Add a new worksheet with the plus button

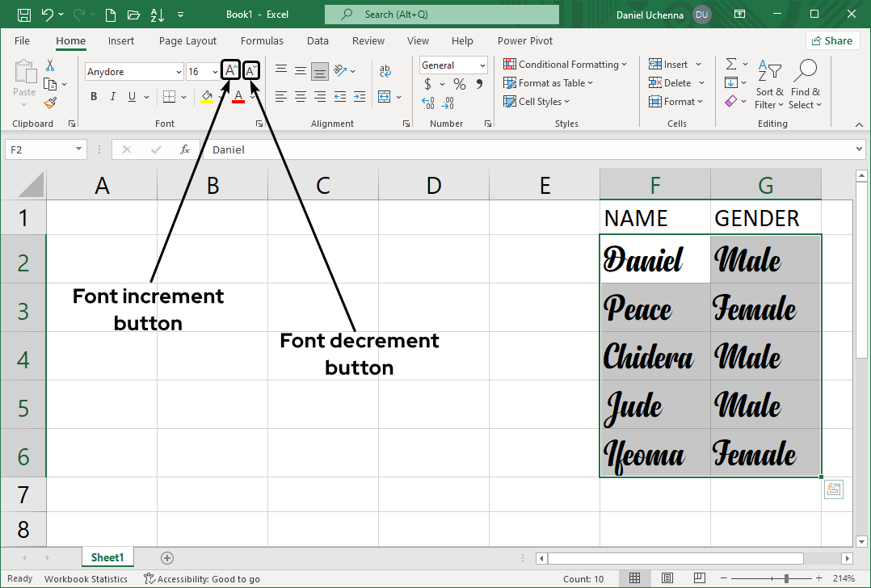(166, 557)
